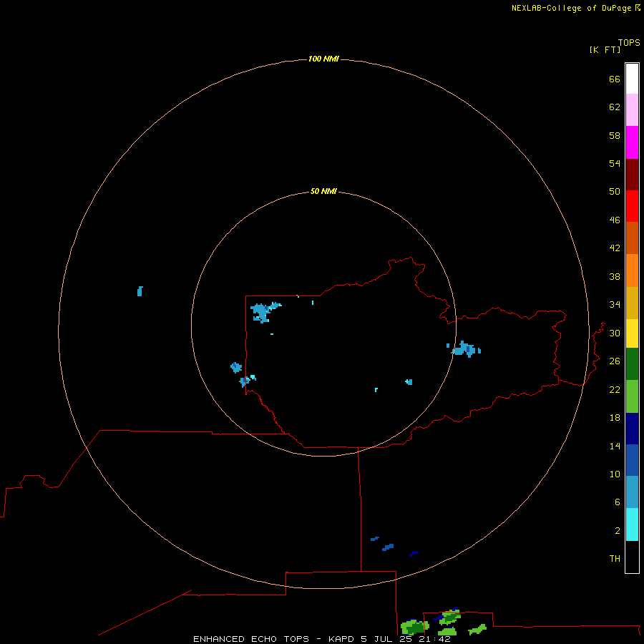Image resolution: width=644 pixels, height=644 pixels.
Task: Click the dark green 30 kft swatch
Action: [x=632, y=364]
